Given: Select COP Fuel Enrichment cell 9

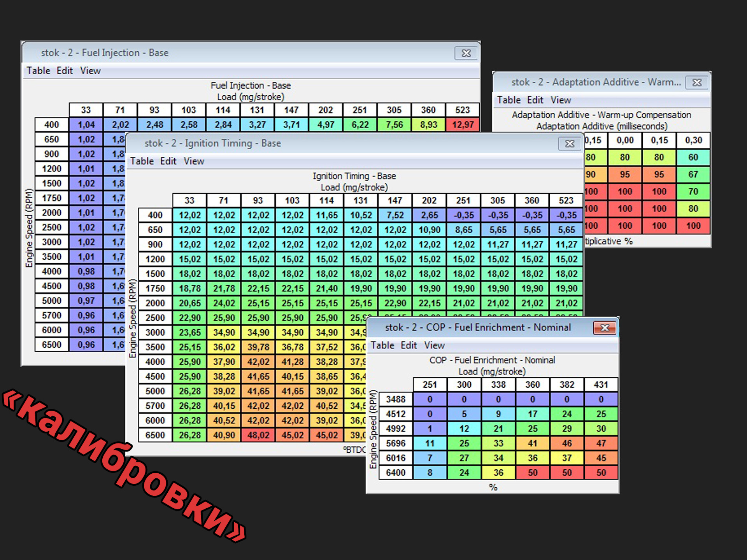Looking at the screenshot, I should [x=498, y=414].
